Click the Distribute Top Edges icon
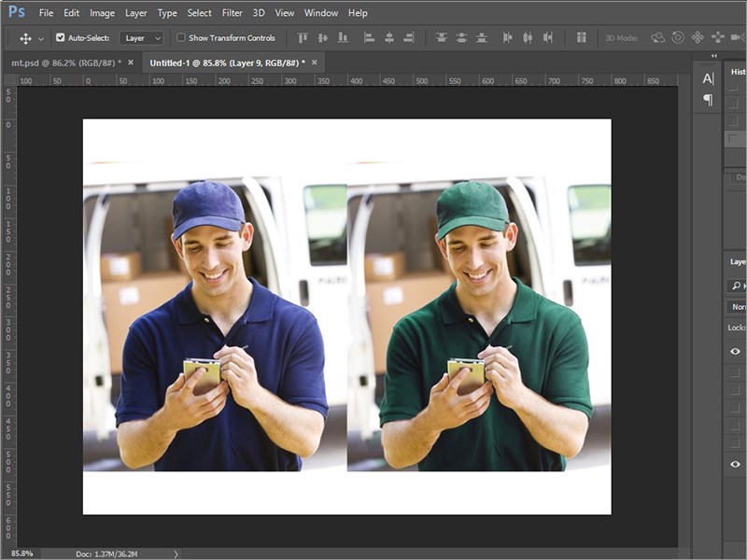 (442, 38)
